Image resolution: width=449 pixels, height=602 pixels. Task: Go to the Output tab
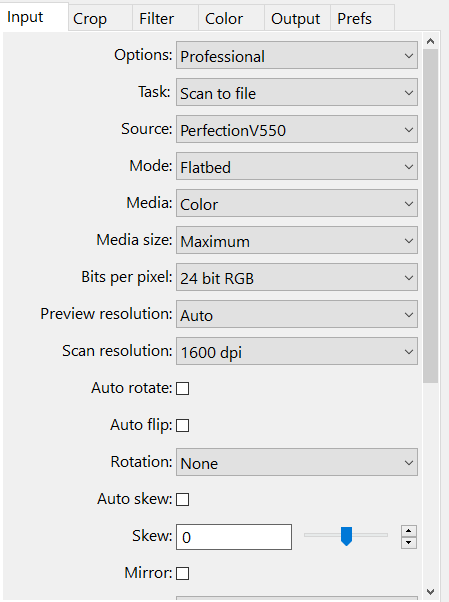pos(297,18)
